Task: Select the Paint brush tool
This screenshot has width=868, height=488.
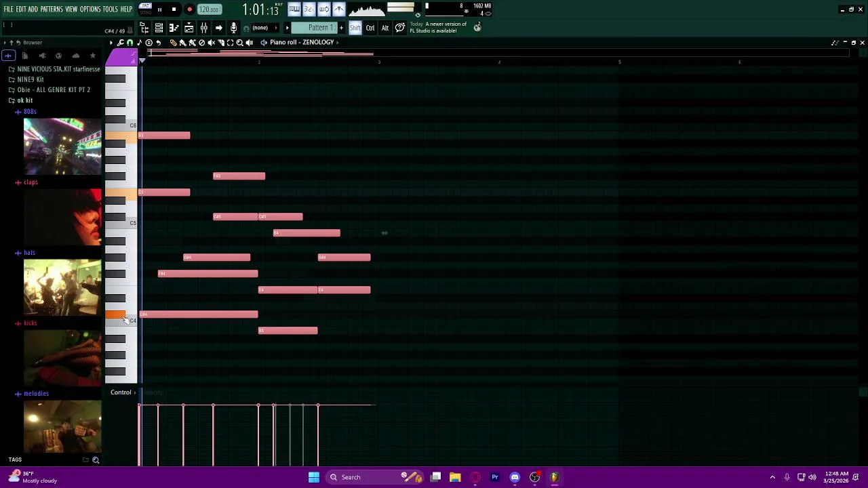Action: [182, 43]
